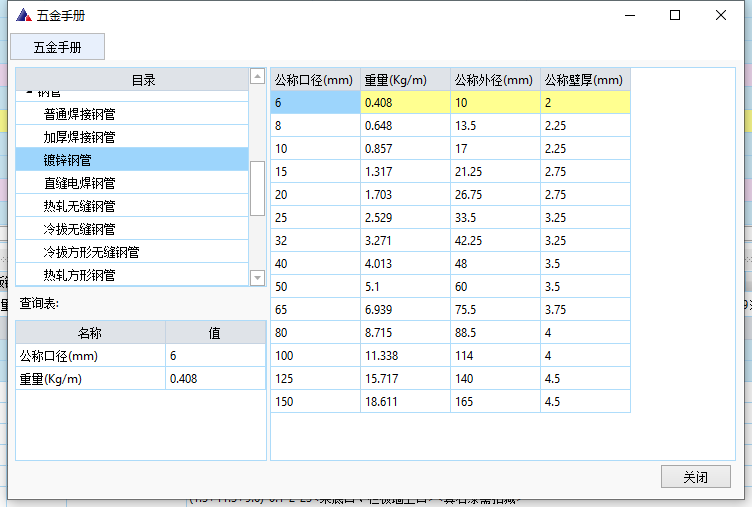Image resolution: width=752 pixels, height=507 pixels.
Task: Click outer diameter value 88.5
Action: tap(495, 333)
